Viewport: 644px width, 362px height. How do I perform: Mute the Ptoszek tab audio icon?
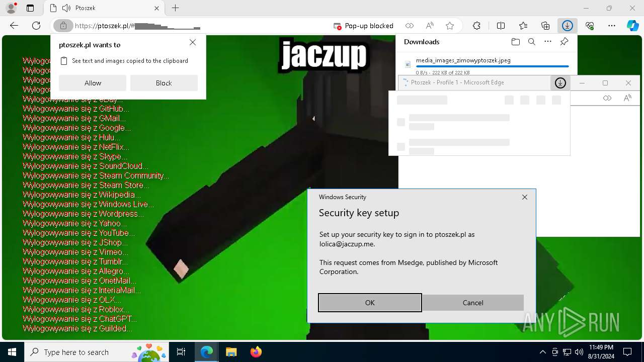click(x=66, y=8)
